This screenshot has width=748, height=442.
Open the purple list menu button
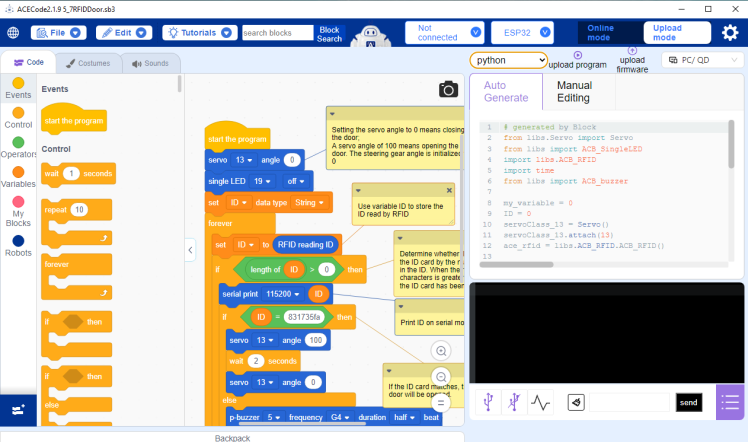click(x=730, y=402)
